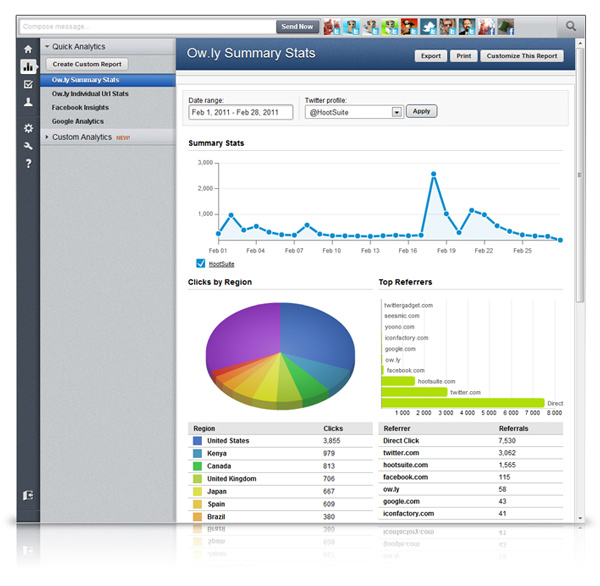Click the Export button
The height and width of the screenshot is (586, 600).
pos(431,56)
